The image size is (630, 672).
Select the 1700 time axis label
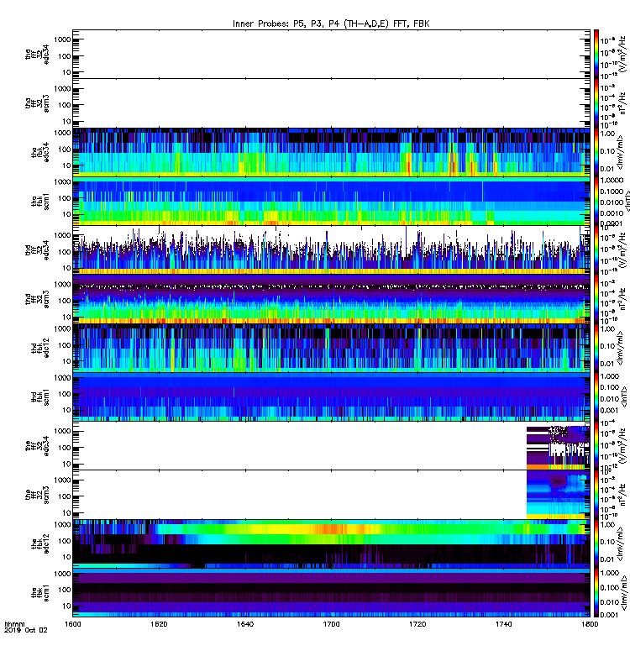point(331,624)
